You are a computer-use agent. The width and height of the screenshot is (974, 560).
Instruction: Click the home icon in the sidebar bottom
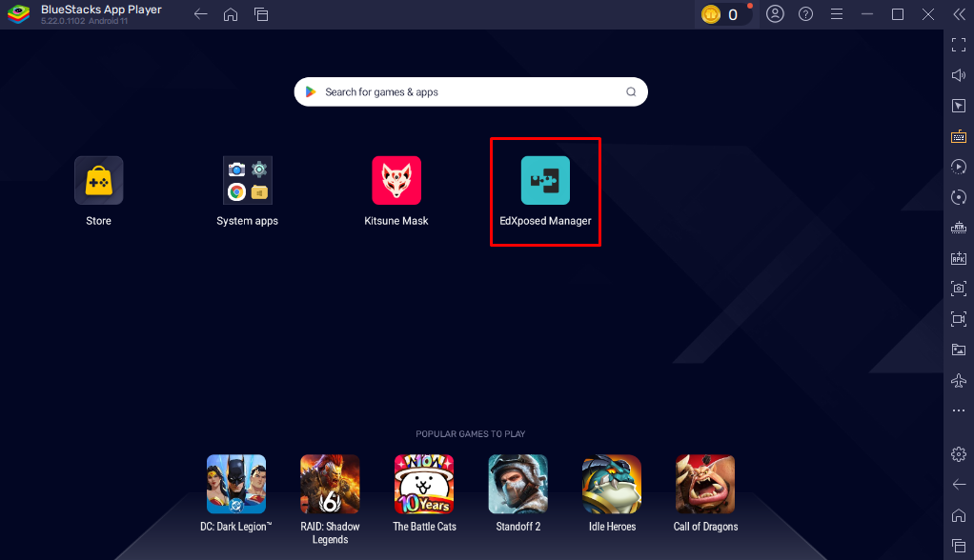959,515
